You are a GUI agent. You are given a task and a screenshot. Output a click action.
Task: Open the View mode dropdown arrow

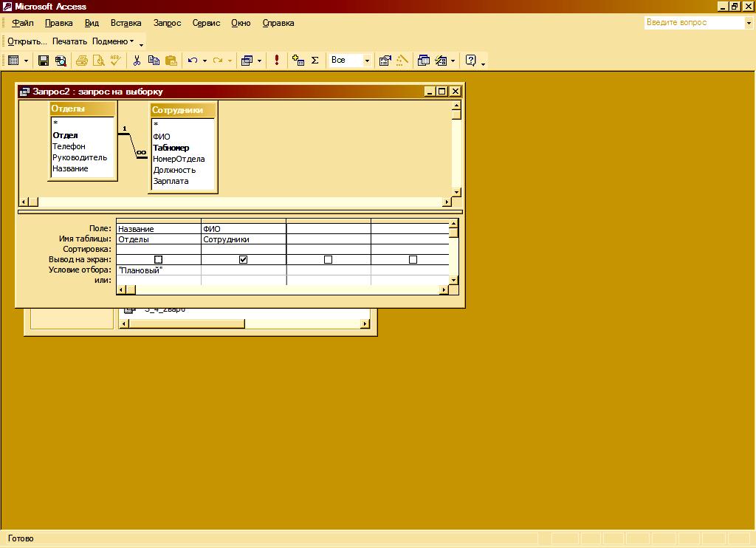coord(26,61)
